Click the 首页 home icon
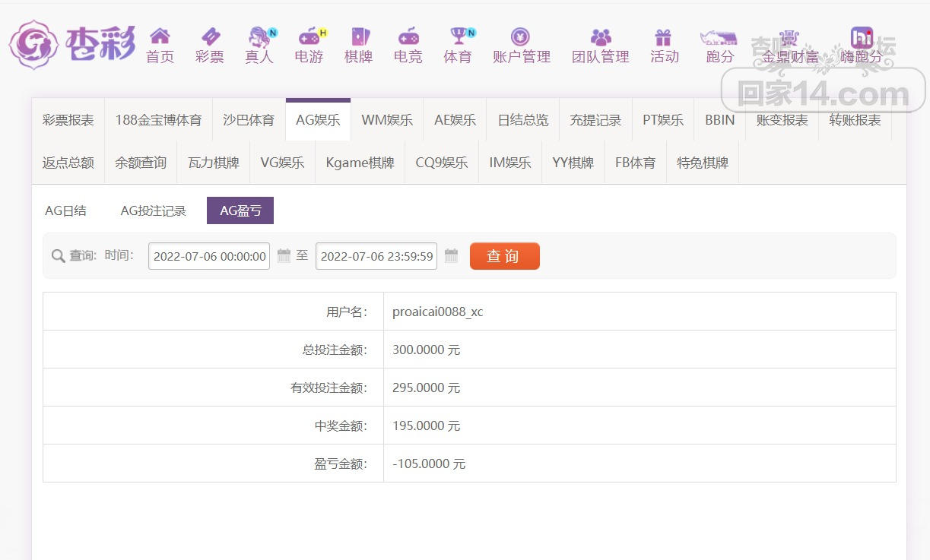Viewport: 930px width, 560px height. coord(160,36)
